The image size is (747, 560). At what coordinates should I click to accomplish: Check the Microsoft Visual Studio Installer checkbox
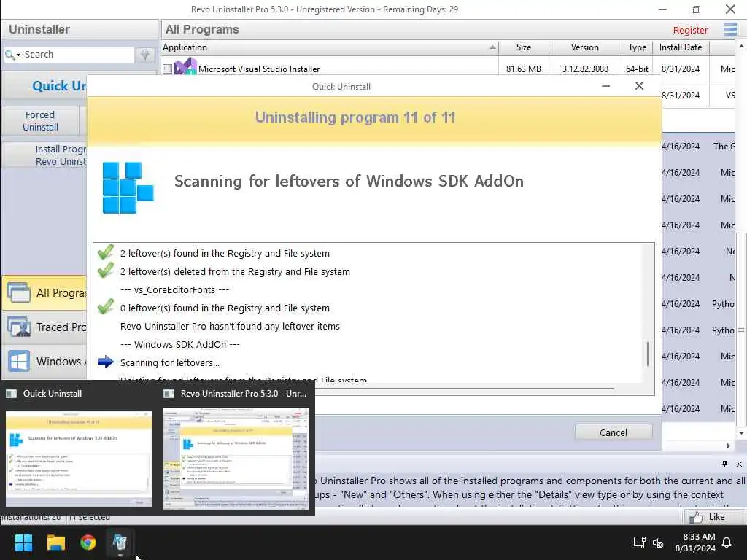[x=167, y=69]
